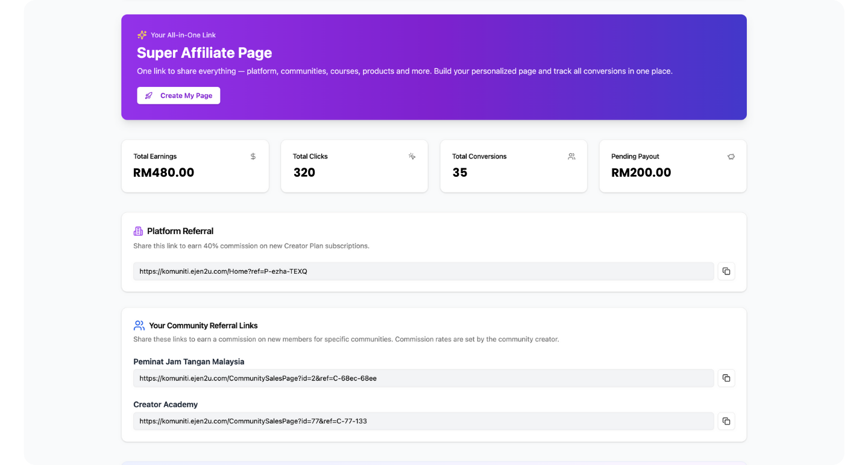Image resolution: width=868 pixels, height=465 pixels.
Task: Click the building icon beside Platform Referral
Action: [x=138, y=231]
